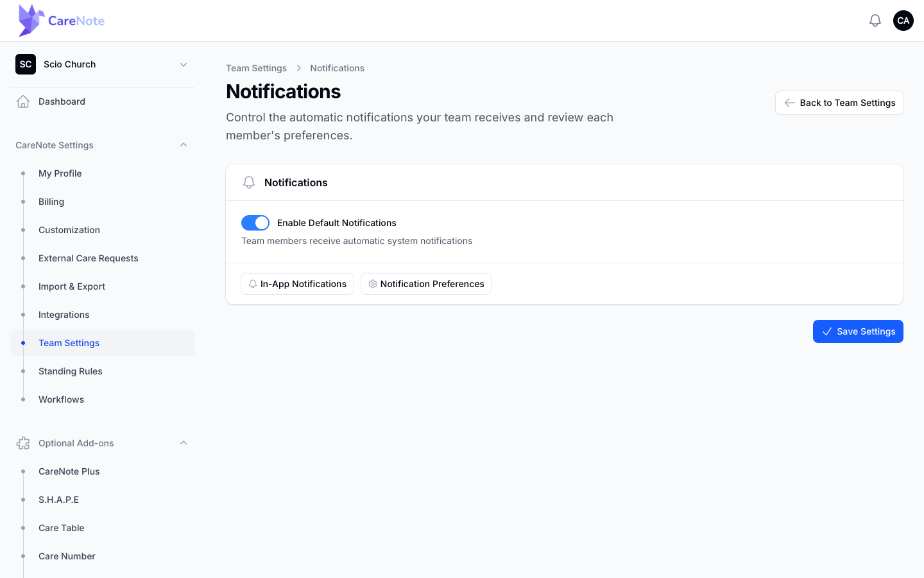This screenshot has width=924, height=578.
Task: Click the Notifications breadcrumb item
Action: pos(337,68)
